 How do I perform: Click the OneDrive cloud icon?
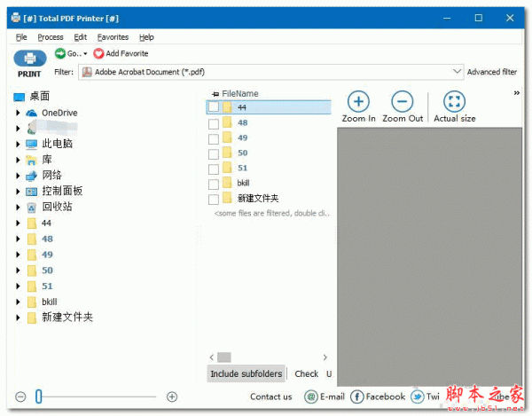(32, 113)
